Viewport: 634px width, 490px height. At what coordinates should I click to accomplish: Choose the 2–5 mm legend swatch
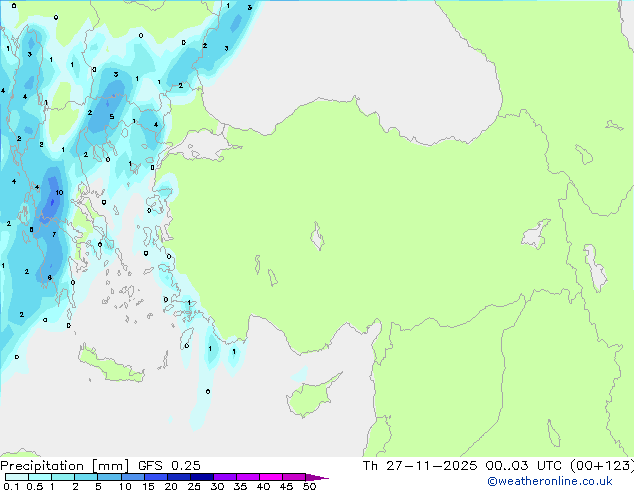coord(86,477)
